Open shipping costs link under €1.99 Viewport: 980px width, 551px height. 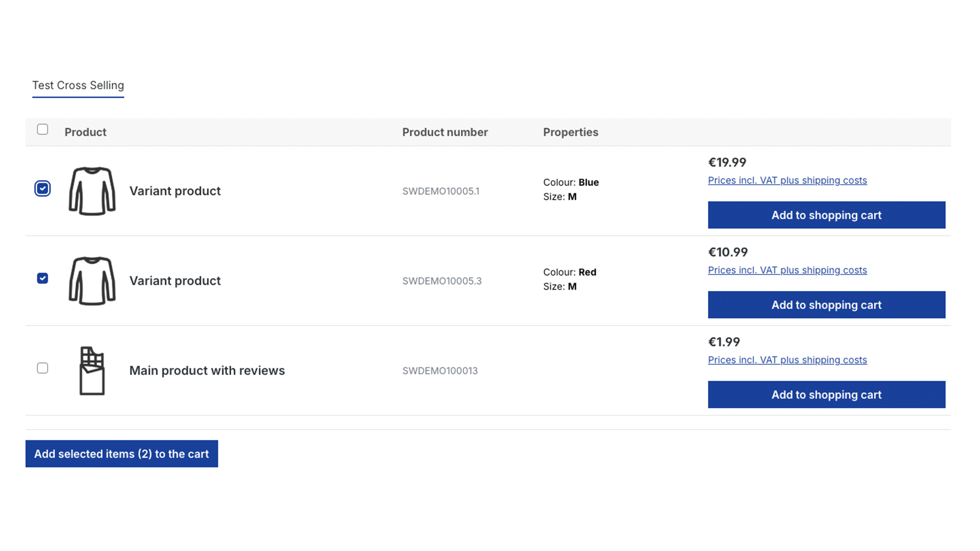pyautogui.click(x=787, y=360)
